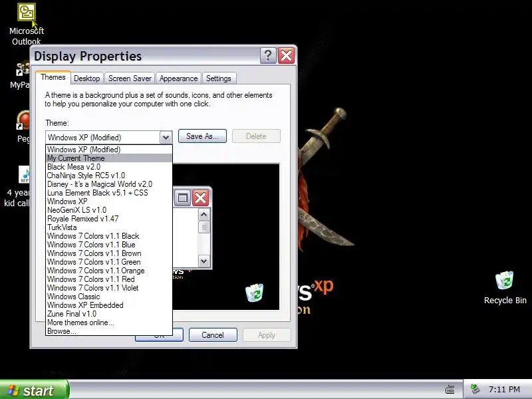
Task: Close the Display Properties dialog
Action: [x=287, y=55]
